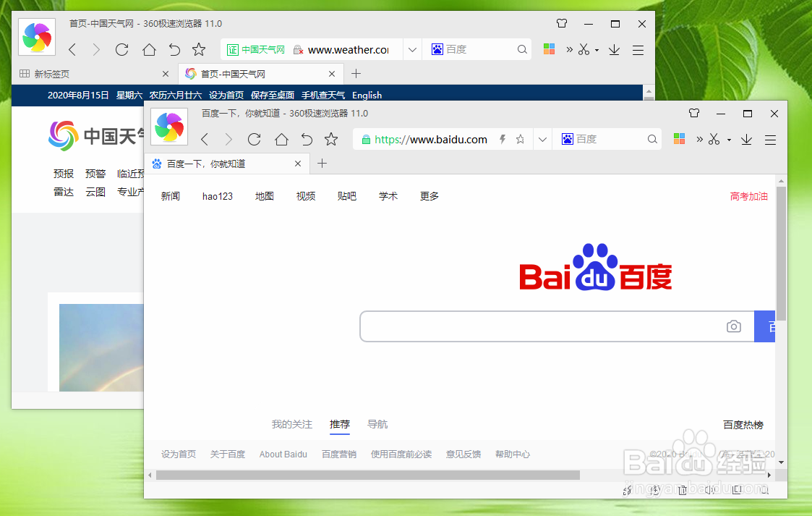The image size is (812, 516).
Task: Click the translate status bar icon
Action: click(628, 490)
